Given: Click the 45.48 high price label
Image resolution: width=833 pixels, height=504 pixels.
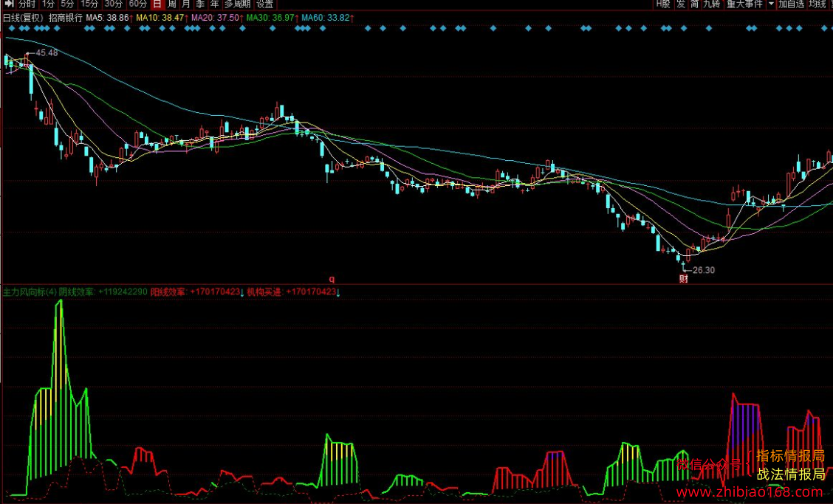Looking at the screenshot, I should pos(47,52).
